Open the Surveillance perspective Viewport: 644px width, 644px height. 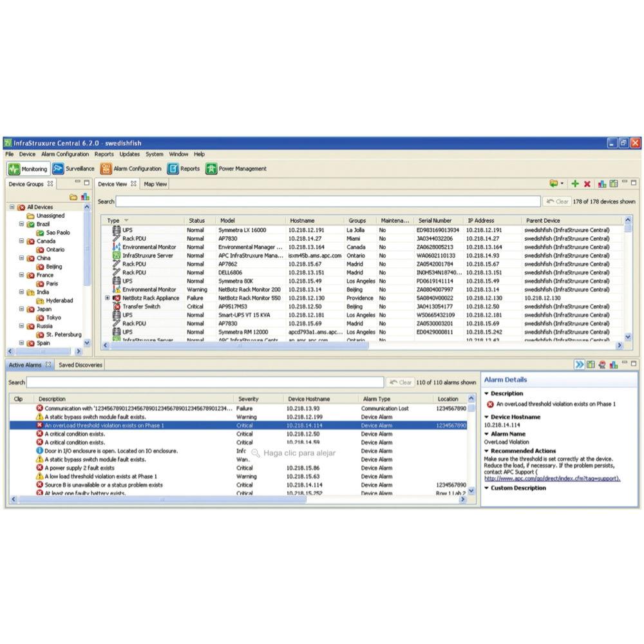pyautogui.click(x=73, y=169)
